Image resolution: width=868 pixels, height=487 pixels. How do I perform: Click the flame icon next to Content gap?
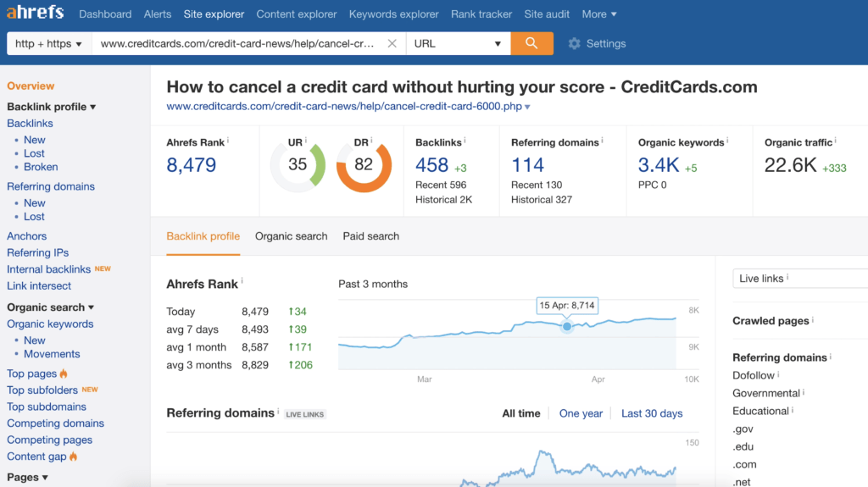(x=73, y=457)
